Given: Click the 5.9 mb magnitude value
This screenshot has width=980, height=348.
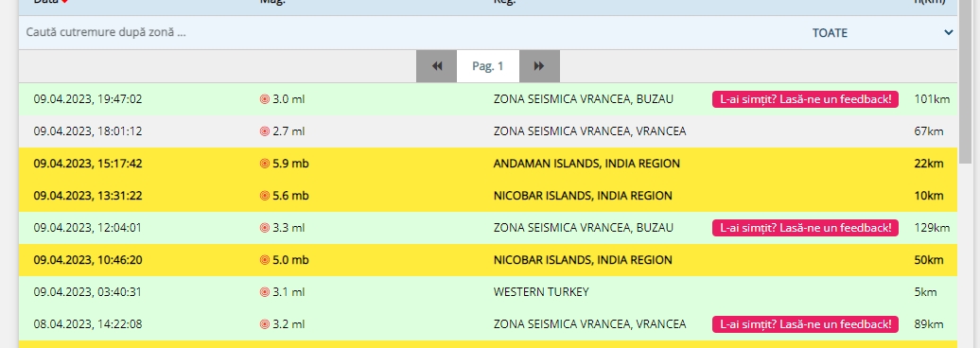Looking at the screenshot, I should 290,164.
